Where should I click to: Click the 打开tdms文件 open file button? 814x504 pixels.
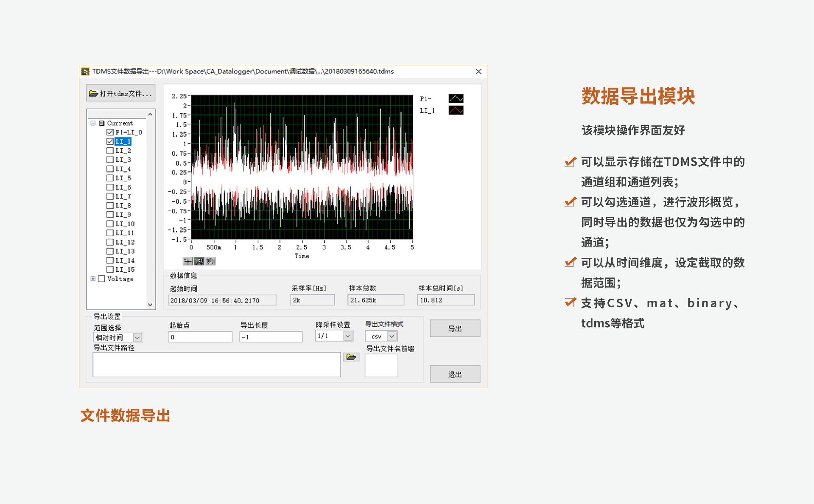[x=120, y=93]
